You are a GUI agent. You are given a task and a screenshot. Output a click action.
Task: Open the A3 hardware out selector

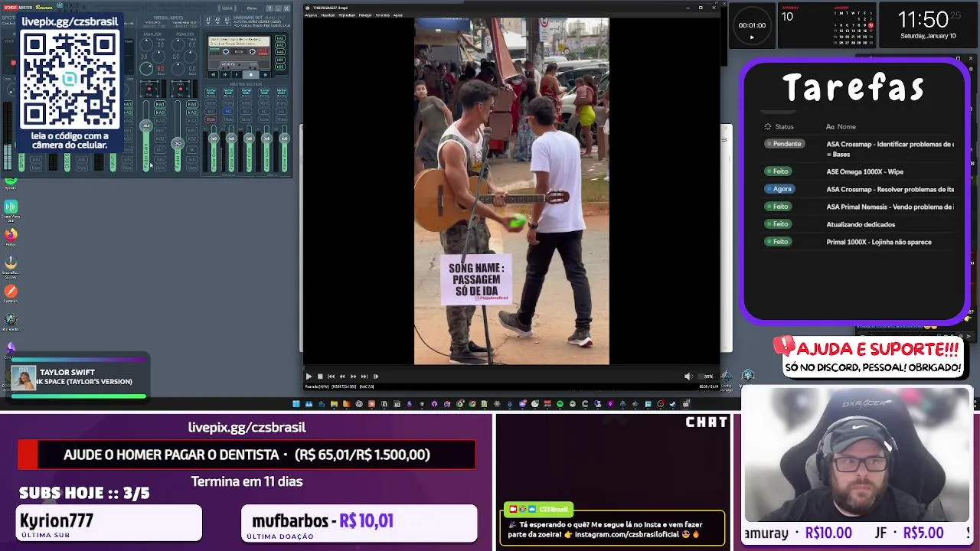click(227, 20)
